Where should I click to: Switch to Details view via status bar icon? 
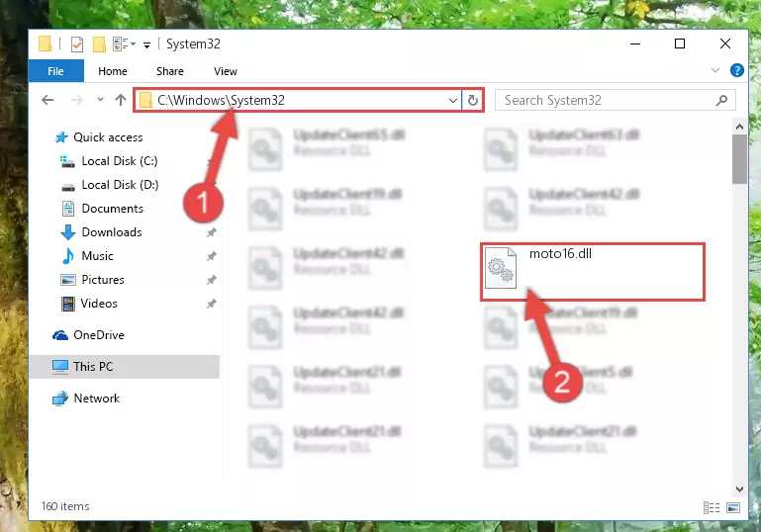[x=712, y=507]
